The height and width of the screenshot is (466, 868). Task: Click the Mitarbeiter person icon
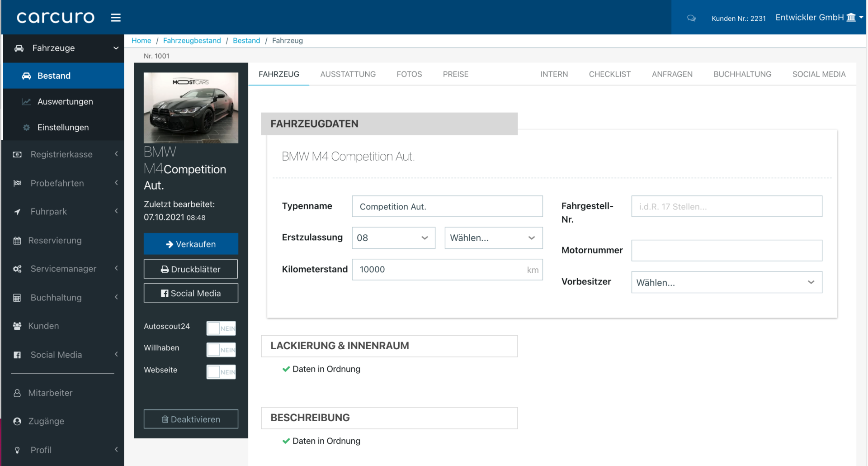(x=17, y=393)
